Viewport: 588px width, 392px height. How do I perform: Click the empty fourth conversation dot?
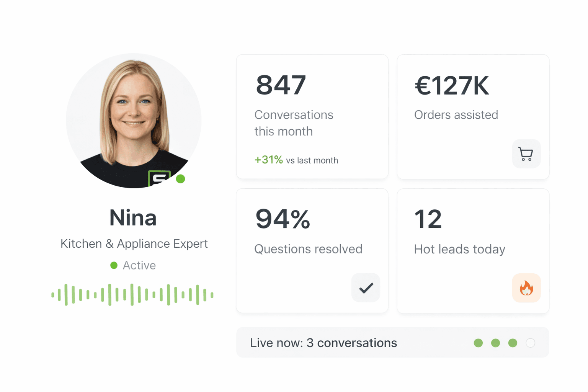pyautogui.click(x=530, y=343)
